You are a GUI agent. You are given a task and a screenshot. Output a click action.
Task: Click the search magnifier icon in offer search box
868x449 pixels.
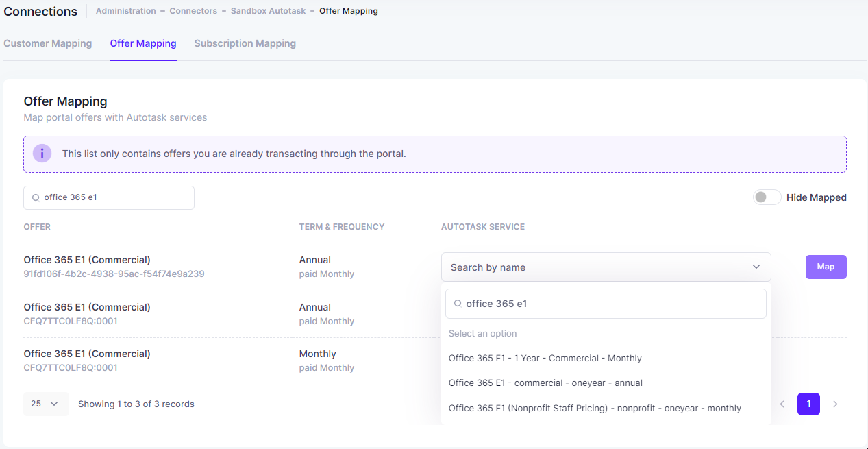[36, 197]
